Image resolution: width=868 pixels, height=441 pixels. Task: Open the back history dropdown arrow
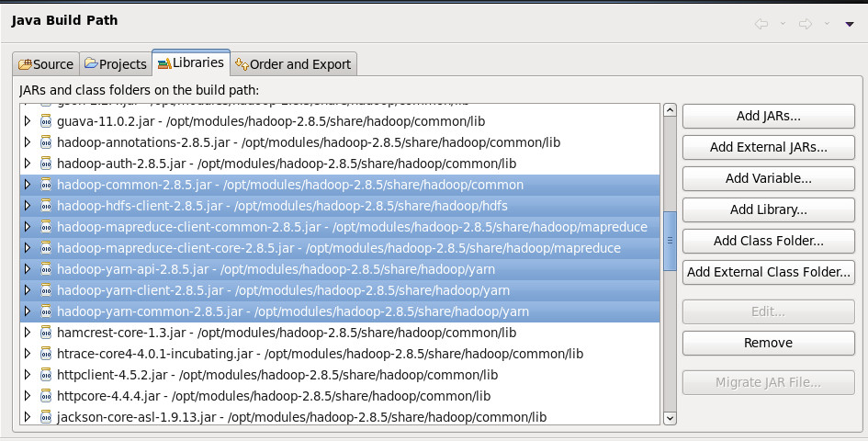(783, 24)
